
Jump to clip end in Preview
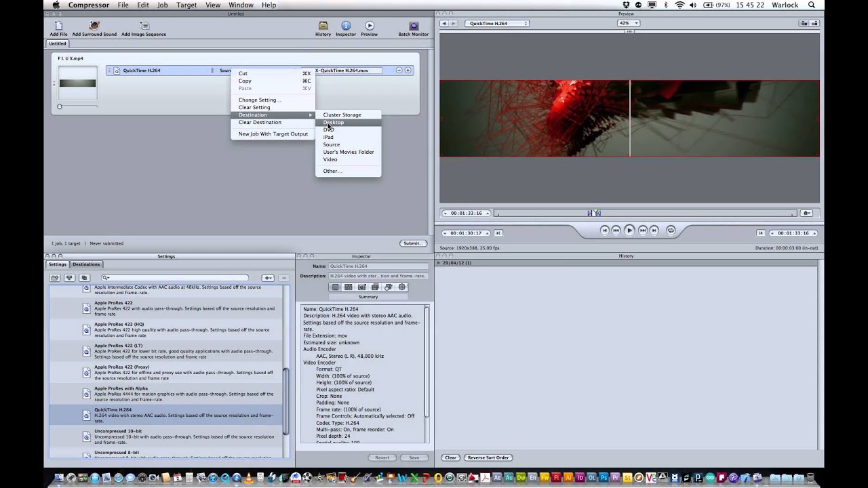654,230
